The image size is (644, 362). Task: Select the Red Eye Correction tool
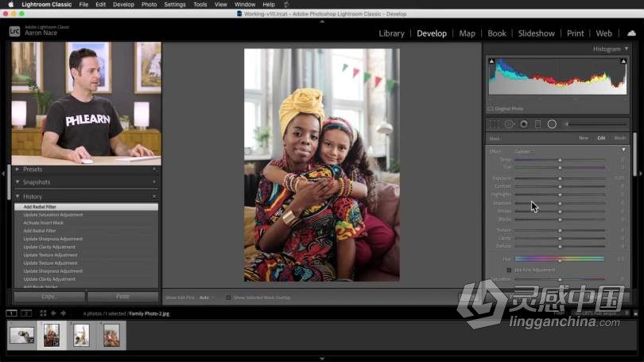524,124
